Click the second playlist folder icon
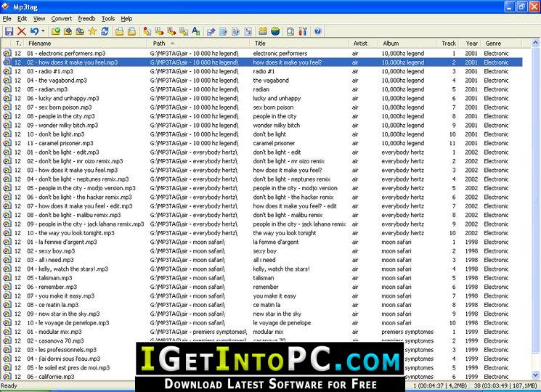This screenshot has height=392, width=541. (131, 31)
